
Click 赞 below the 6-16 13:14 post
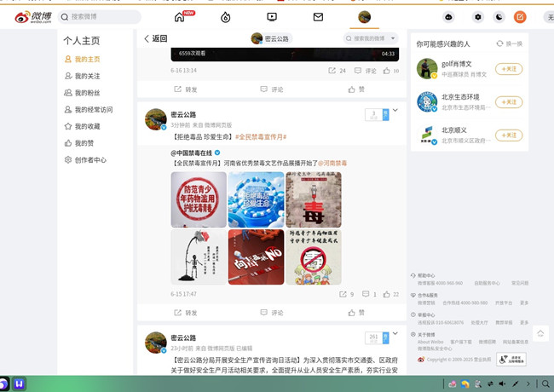pyautogui.click(x=356, y=89)
